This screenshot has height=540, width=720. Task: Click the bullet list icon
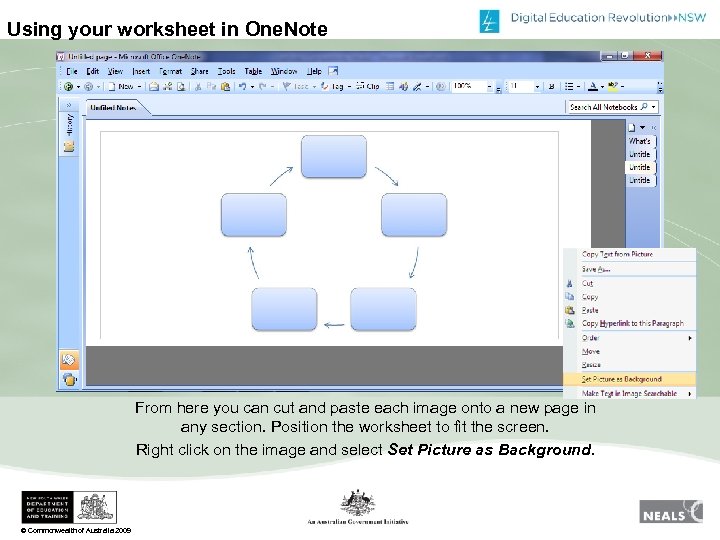coord(569,86)
